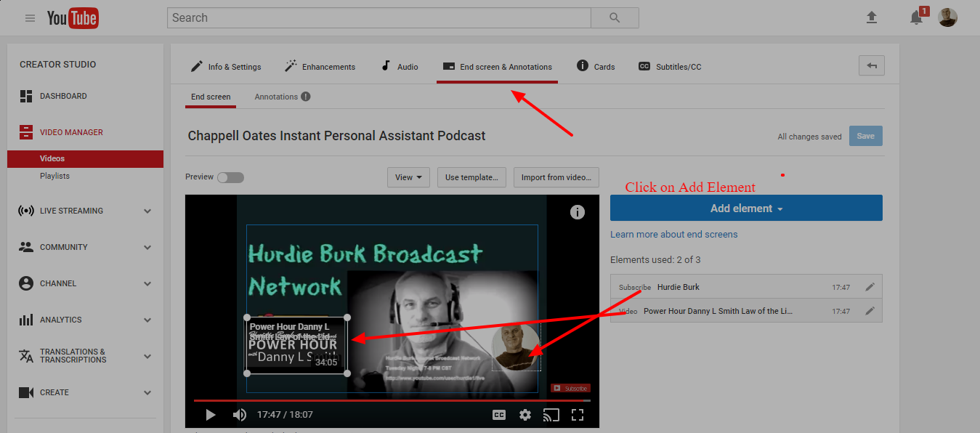Expand the Live Streaming section
This screenshot has height=433, width=980.
point(147,211)
